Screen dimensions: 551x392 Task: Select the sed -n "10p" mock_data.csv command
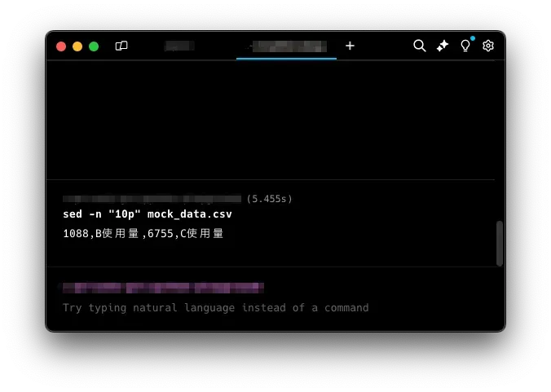pos(148,214)
